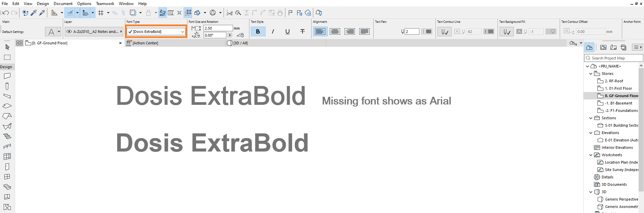644x213 pixels.
Task: Select the Railing tool in the toolbox
Action: point(7,146)
